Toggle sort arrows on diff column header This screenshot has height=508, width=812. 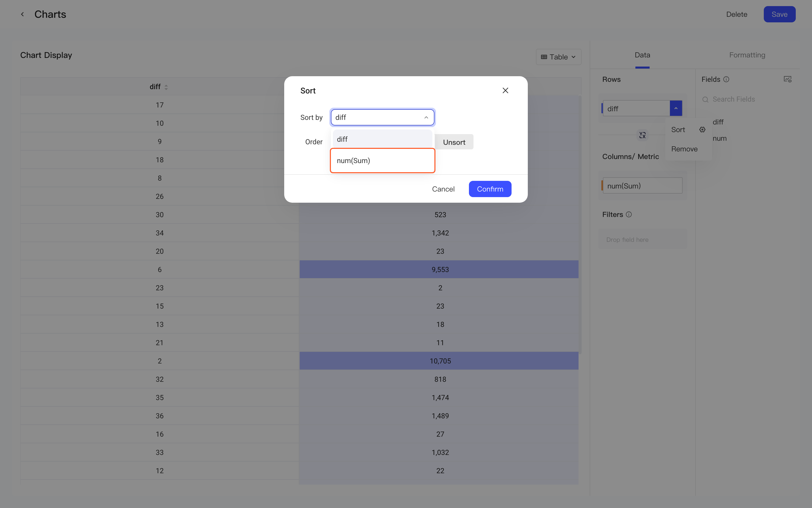point(166,87)
